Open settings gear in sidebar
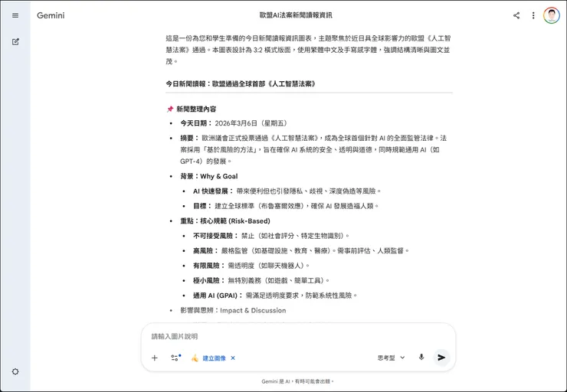The image size is (567, 392). [x=15, y=371]
